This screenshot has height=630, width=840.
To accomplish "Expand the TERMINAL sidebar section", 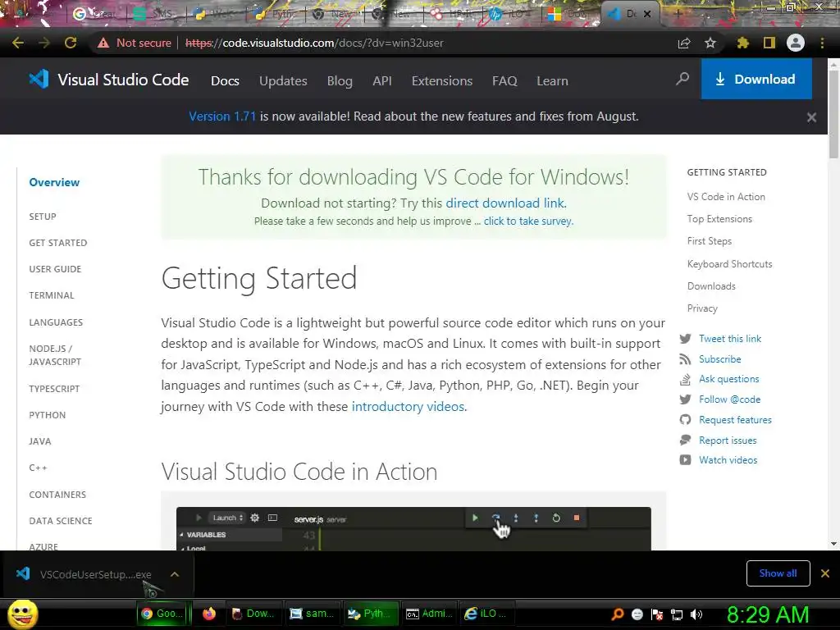I will pos(52,295).
